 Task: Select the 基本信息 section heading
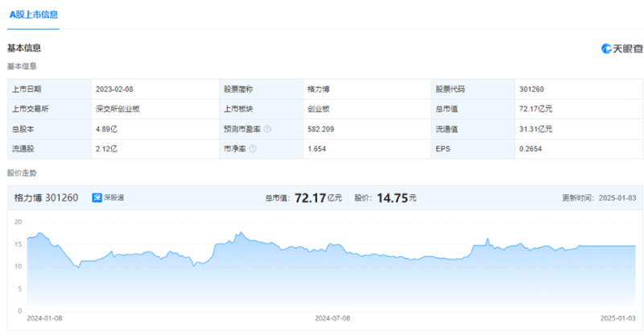[x=24, y=48]
